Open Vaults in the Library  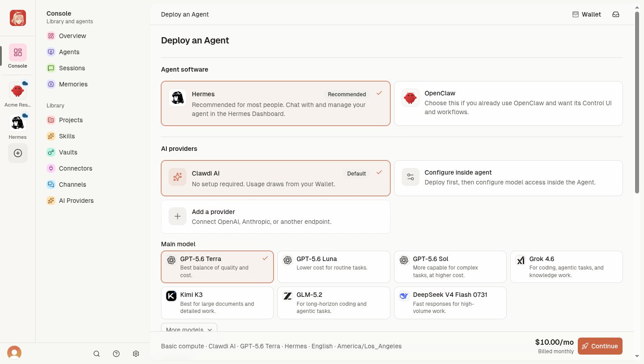(93, 152)
